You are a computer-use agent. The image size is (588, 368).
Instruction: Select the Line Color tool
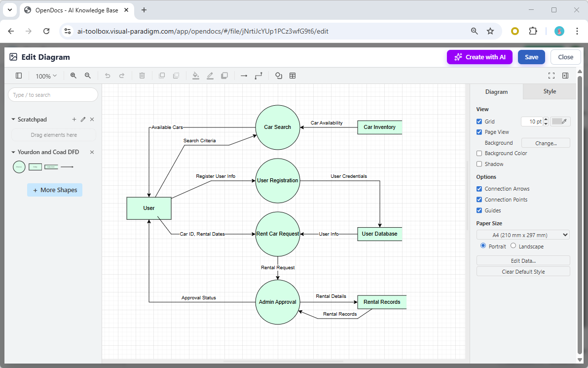pyautogui.click(x=210, y=76)
